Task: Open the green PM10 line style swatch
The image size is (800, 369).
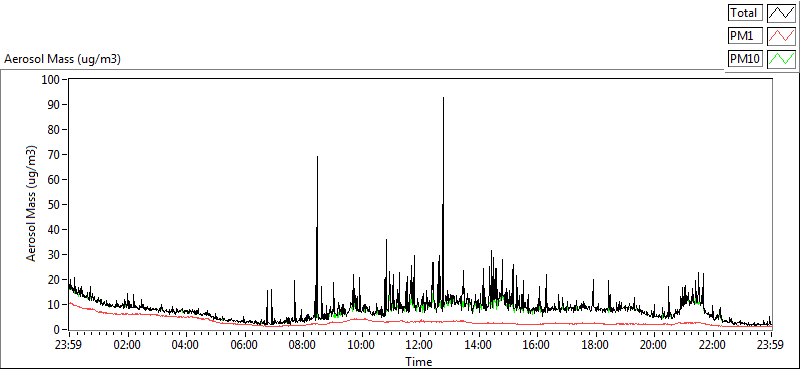Action: pyautogui.click(x=782, y=59)
